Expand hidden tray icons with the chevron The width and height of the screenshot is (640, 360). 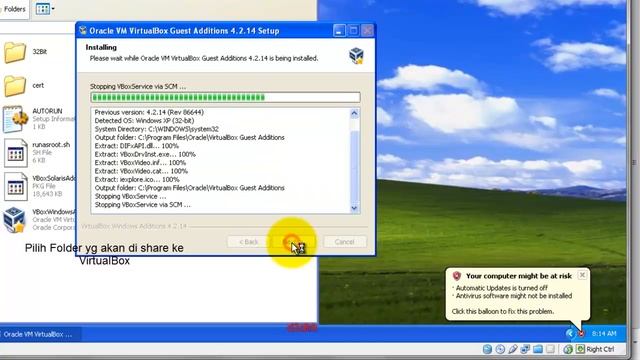pos(570,334)
